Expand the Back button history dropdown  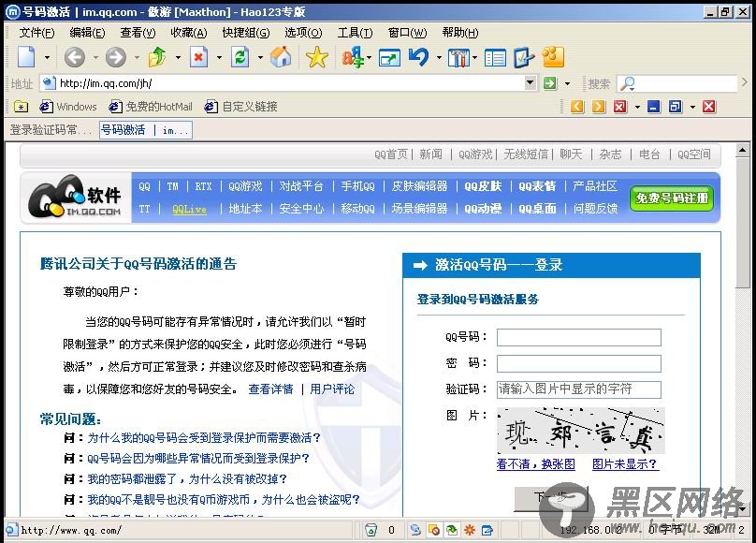coord(95,57)
